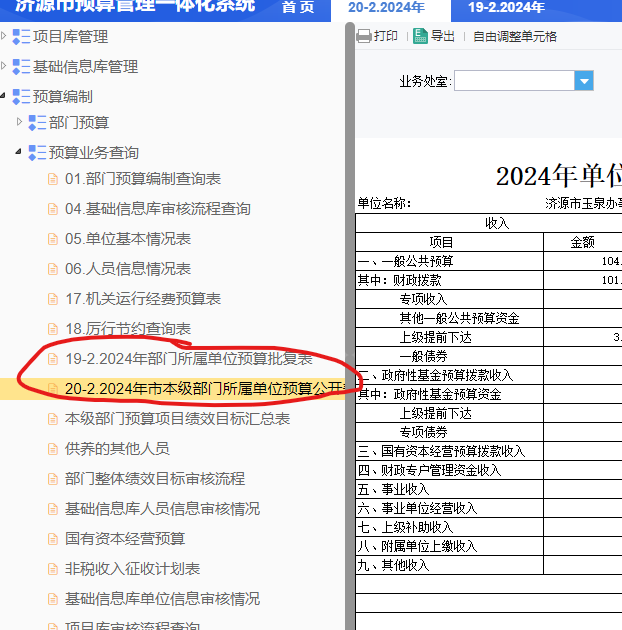This screenshot has width=622, height=630.
Task: Open 基础信息库人员信息审核情况
Action: coord(162,509)
